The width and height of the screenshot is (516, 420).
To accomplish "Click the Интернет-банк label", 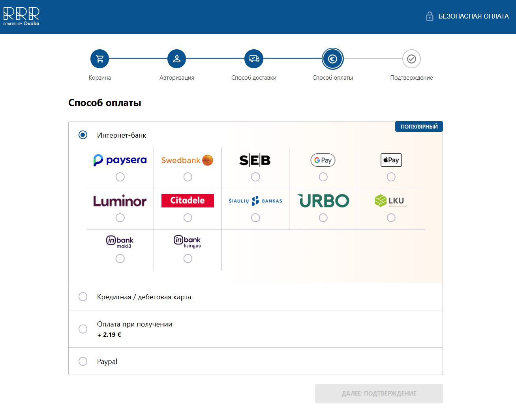I will [122, 135].
